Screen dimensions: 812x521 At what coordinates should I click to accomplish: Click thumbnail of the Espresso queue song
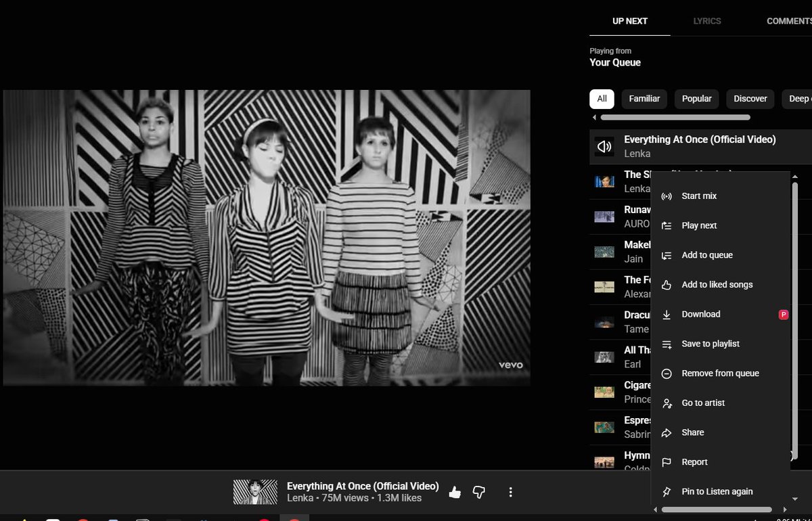[x=604, y=427]
